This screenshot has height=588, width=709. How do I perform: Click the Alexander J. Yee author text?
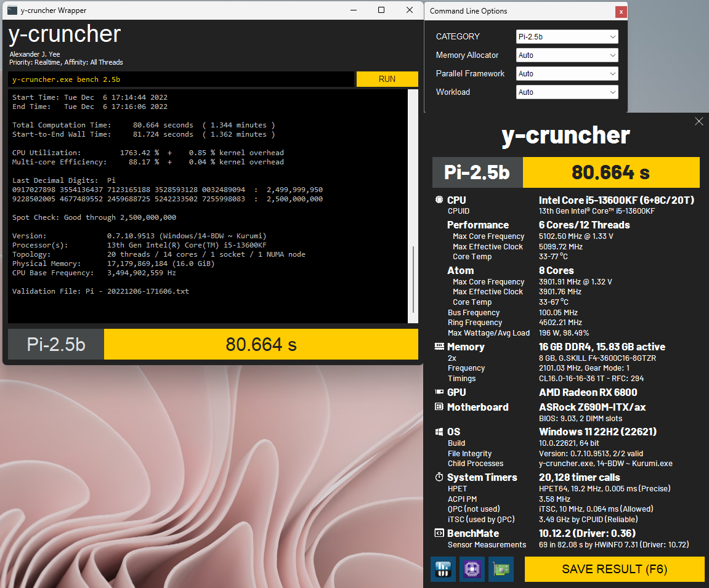(35, 54)
